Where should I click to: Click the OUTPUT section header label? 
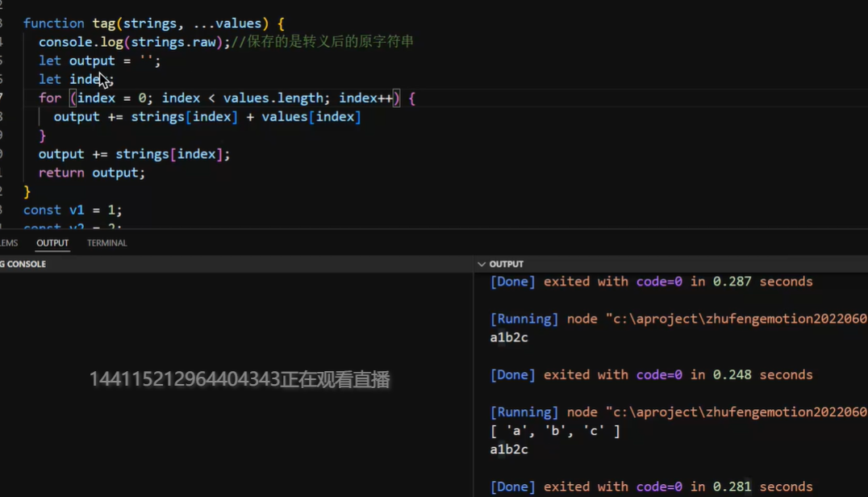pyautogui.click(x=507, y=264)
